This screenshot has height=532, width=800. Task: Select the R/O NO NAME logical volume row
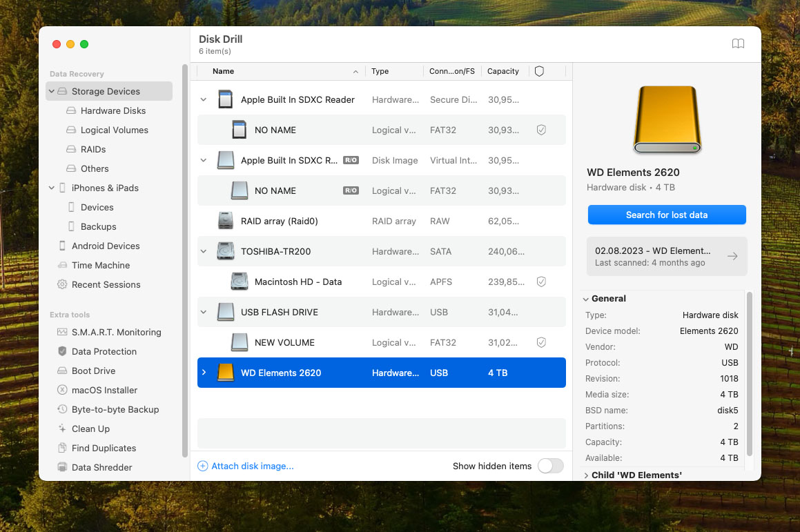click(382, 190)
